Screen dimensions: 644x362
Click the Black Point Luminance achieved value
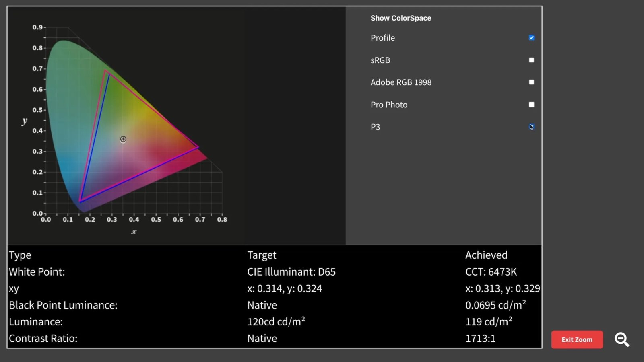point(495,305)
